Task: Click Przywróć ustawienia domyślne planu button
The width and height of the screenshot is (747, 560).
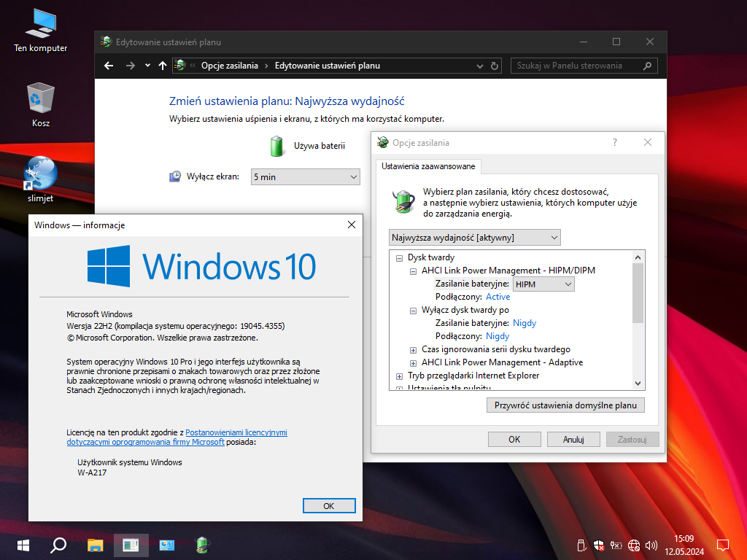Action: [x=565, y=405]
